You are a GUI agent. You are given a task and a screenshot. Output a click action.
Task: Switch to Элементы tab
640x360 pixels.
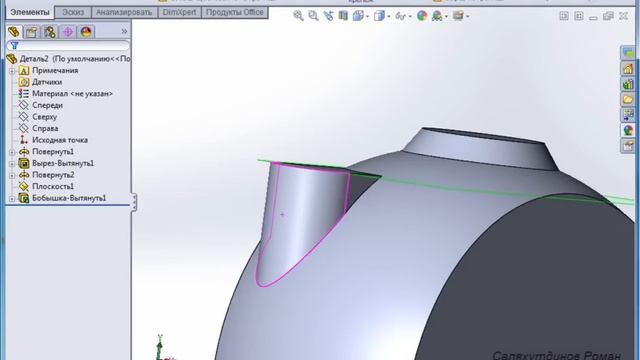(30, 12)
